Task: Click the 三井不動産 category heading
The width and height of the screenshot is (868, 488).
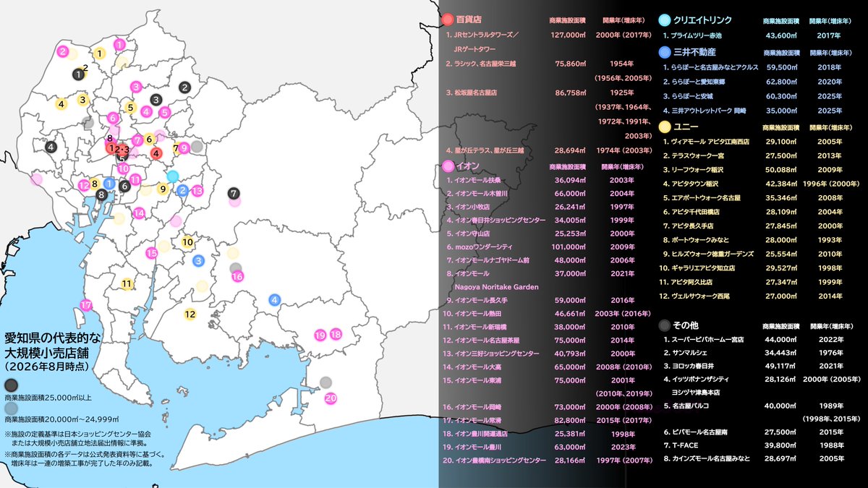Action: [x=694, y=52]
